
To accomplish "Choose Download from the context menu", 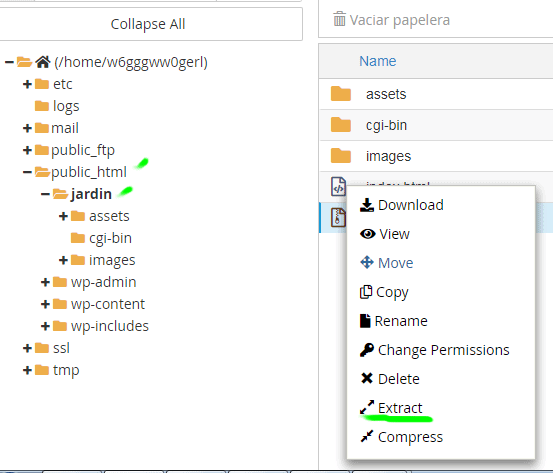I will pos(402,205).
